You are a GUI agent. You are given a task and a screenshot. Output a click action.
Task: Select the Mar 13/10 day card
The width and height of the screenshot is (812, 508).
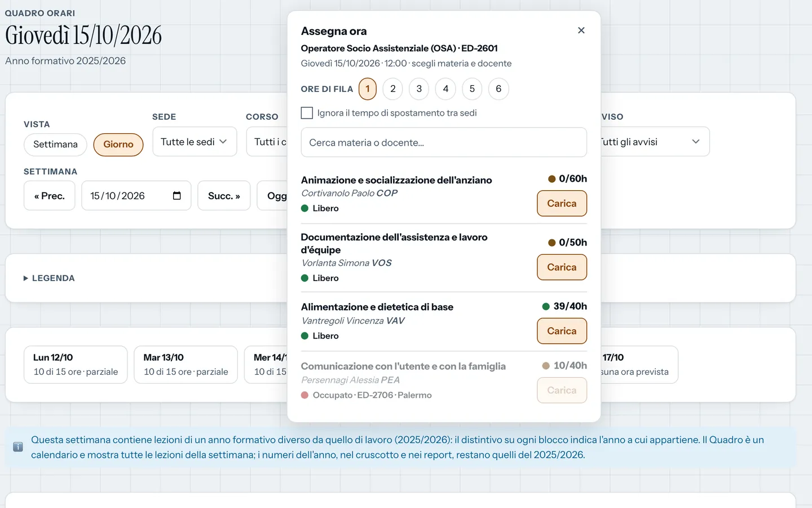186,365
